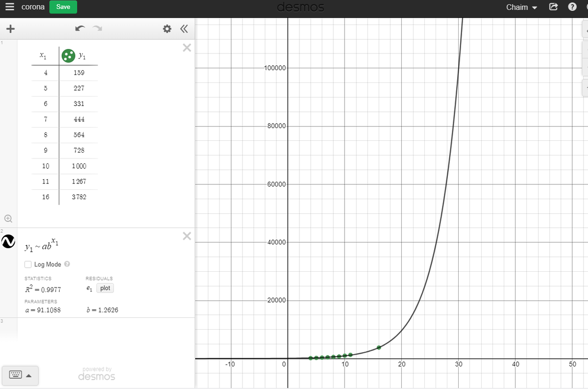Enable the Log Mode checkbox
The image size is (588, 389).
[x=28, y=264]
